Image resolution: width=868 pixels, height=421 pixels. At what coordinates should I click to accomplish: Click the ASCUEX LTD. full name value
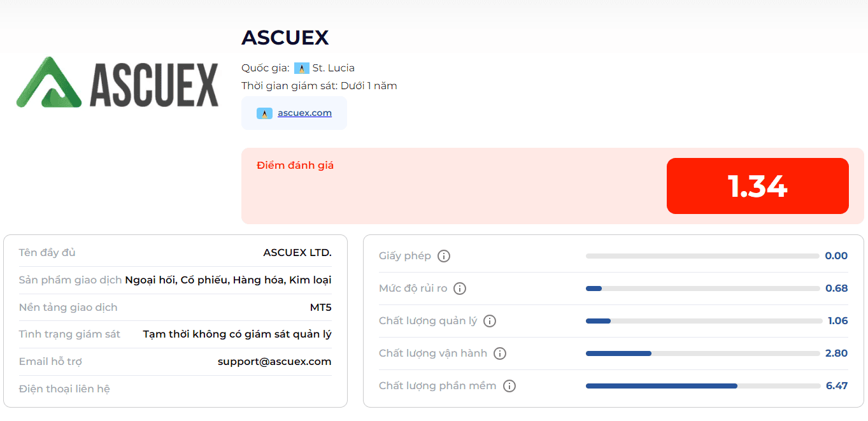(x=297, y=253)
